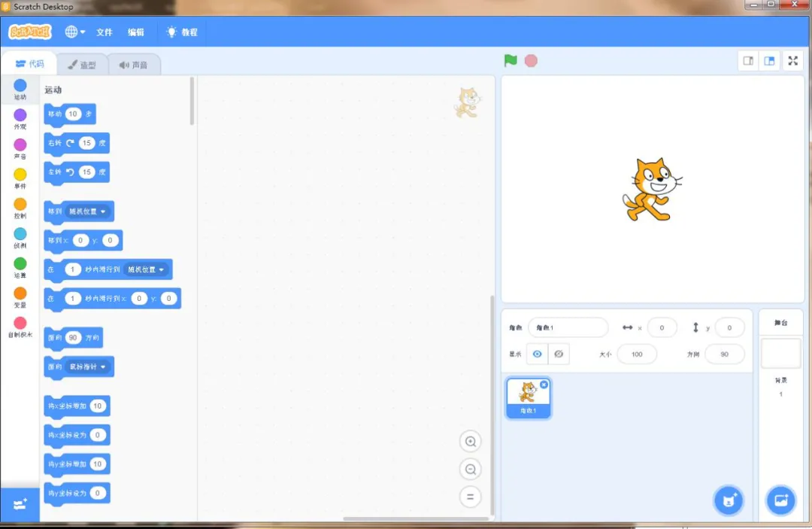Select the 运动 blue category circle
Viewport: 812px width, 529px height.
point(20,86)
